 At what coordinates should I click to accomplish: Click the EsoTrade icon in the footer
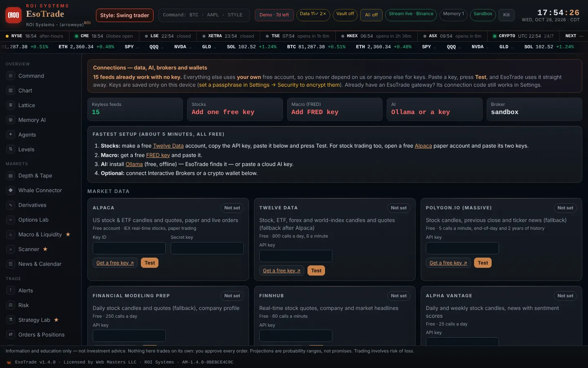click(x=9, y=362)
